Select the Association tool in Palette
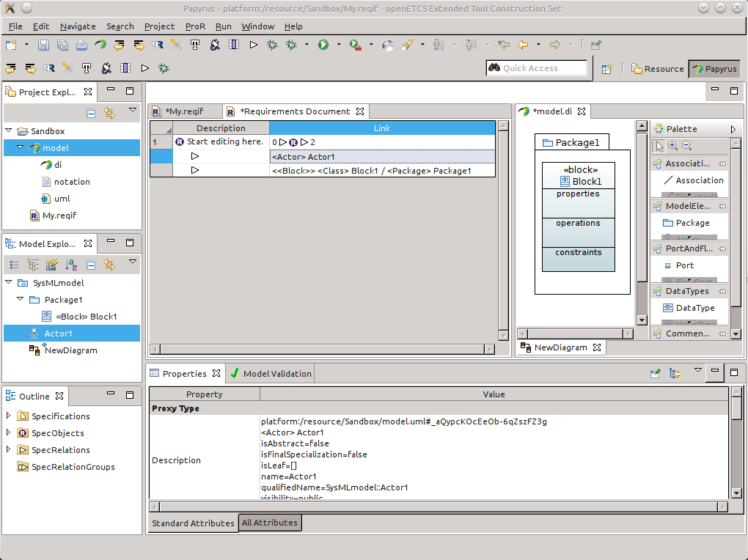Viewport: 748px width, 560px height. (692, 180)
